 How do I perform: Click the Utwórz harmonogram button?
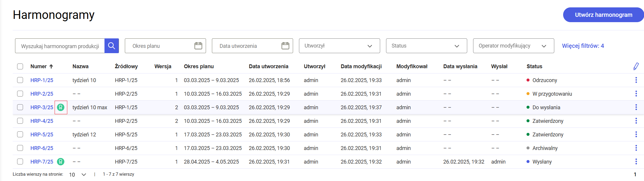click(x=603, y=15)
